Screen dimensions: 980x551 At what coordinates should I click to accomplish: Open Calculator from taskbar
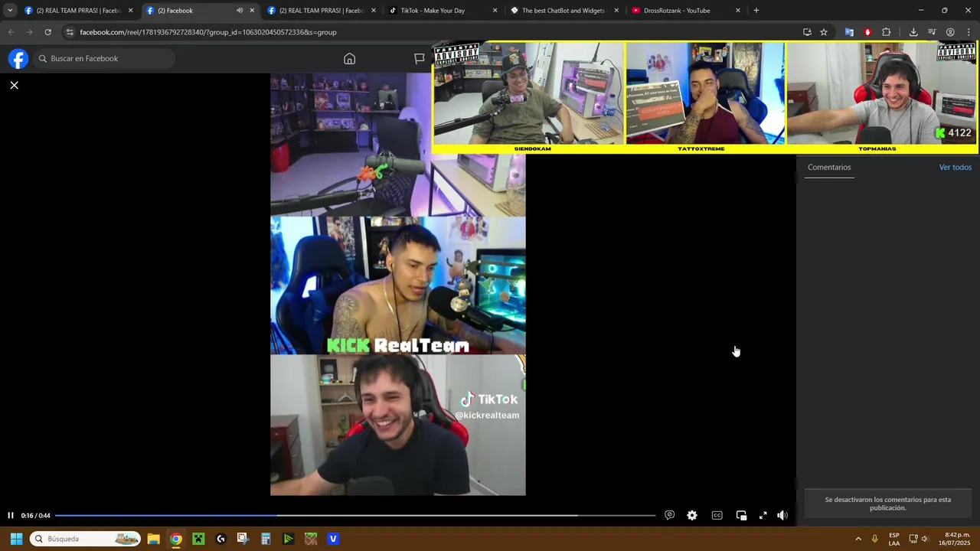tap(266, 539)
